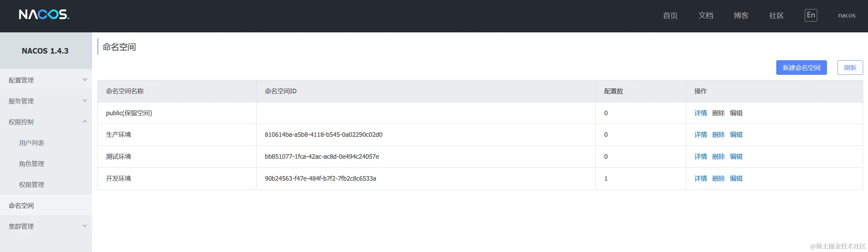View 详情 for 开发环境
This screenshot has width=868, height=252.
pyautogui.click(x=700, y=179)
